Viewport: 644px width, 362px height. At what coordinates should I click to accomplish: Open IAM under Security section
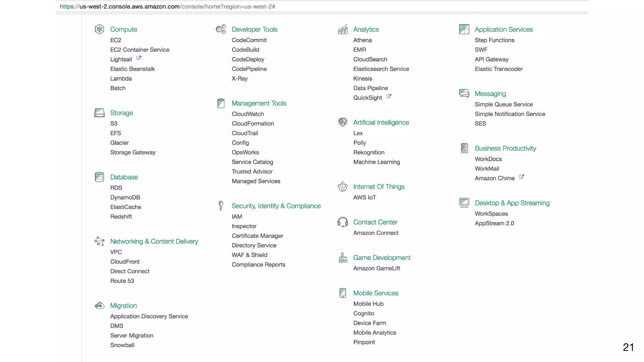click(x=237, y=217)
